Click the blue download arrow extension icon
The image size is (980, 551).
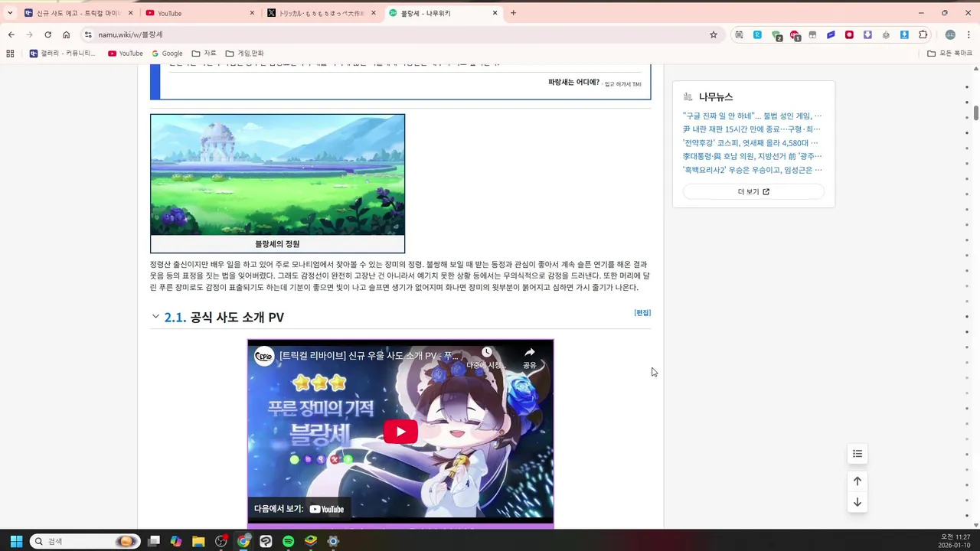904,34
